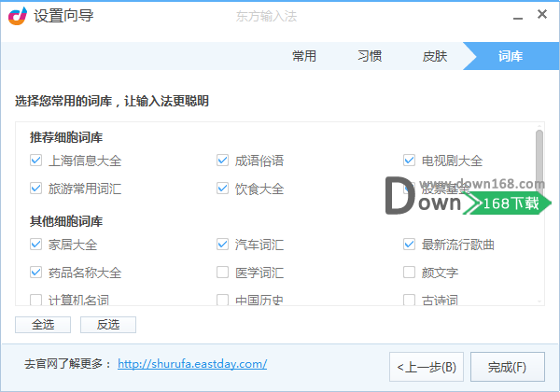This screenshot has width=560, height=392.
Task: Uncheck 饮食大全 dictionary
Action: pyautogui.click(x=222, y=189)
